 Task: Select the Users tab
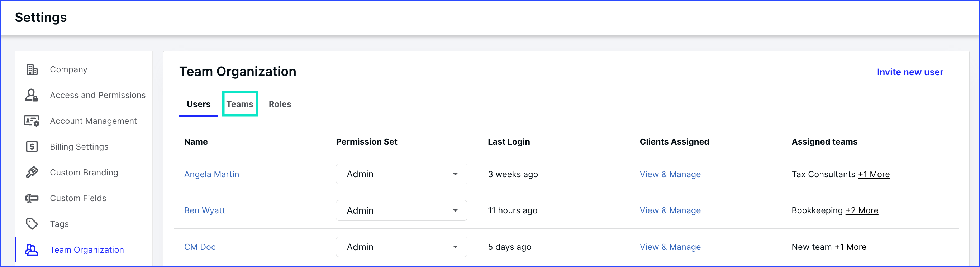[199, 104]
